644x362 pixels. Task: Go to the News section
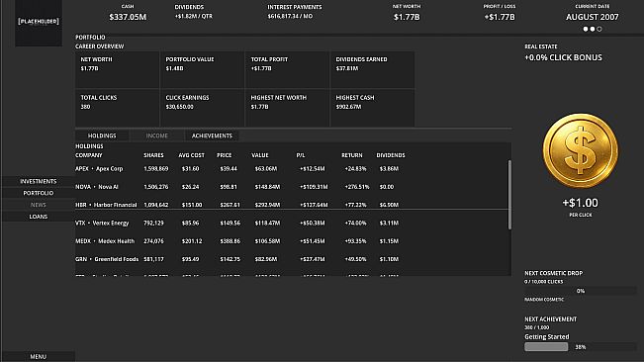39,205
